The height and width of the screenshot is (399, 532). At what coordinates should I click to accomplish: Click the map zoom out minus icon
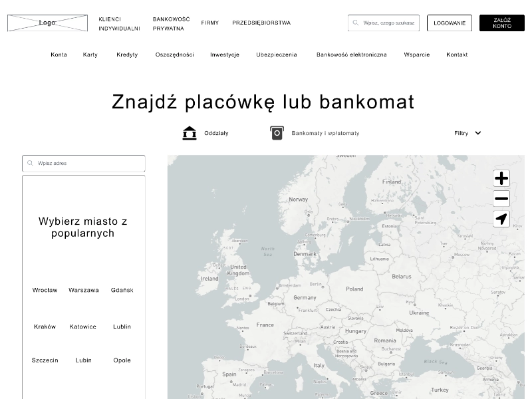(501, 198)
